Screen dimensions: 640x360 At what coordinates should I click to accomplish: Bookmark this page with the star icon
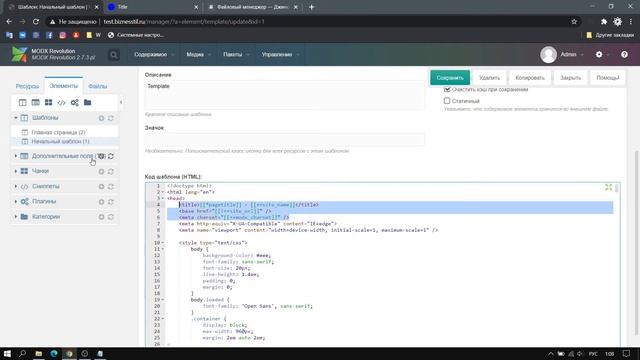pos(574,22)
